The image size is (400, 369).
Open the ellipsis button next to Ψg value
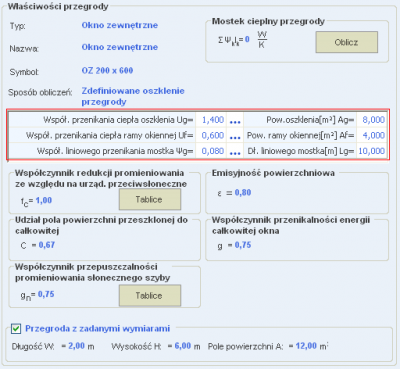(235, 151)
